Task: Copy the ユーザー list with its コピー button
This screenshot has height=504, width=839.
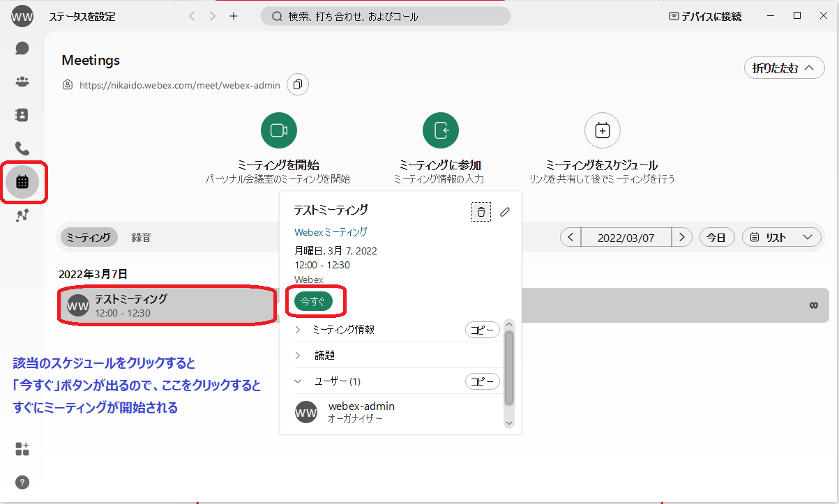Action: point(483,381)
